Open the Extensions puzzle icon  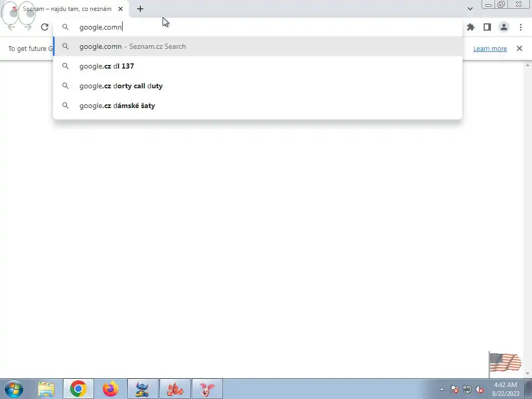471,27
